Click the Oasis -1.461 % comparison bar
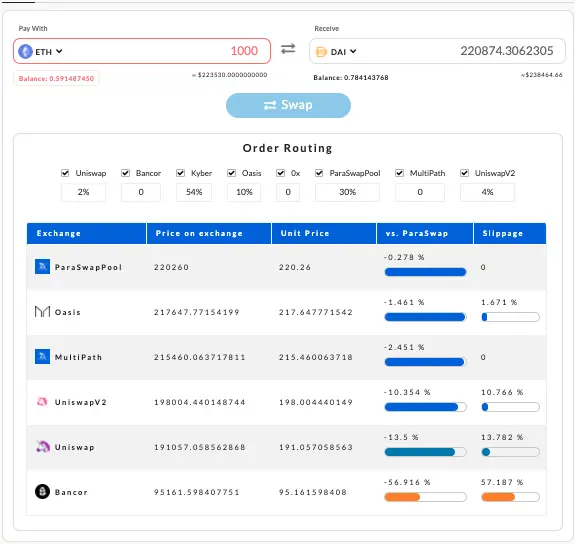Image resolution: width=575 pixels, height=544 pixels. [x=425, y=317]
